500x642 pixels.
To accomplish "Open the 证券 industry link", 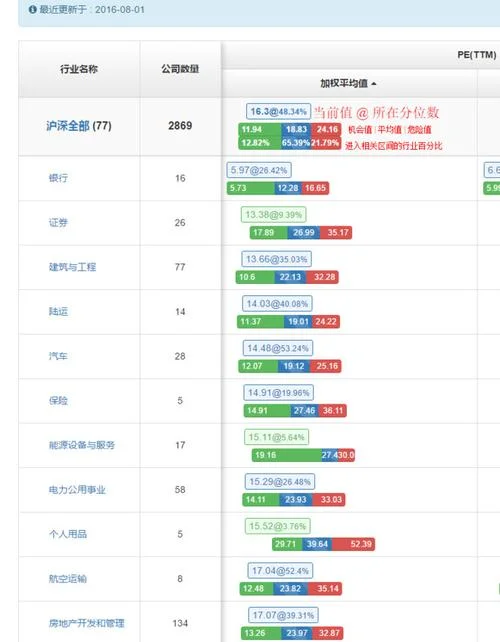I will pos(58,223).
